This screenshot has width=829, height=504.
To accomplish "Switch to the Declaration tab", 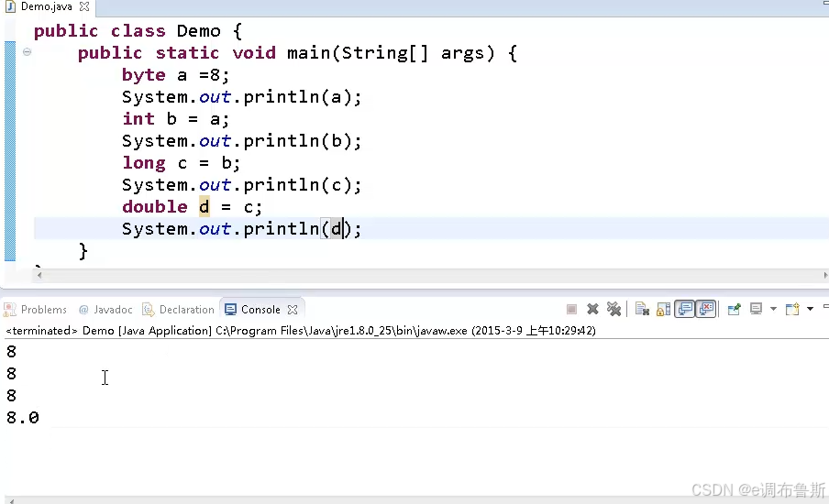I will (179, 310).
